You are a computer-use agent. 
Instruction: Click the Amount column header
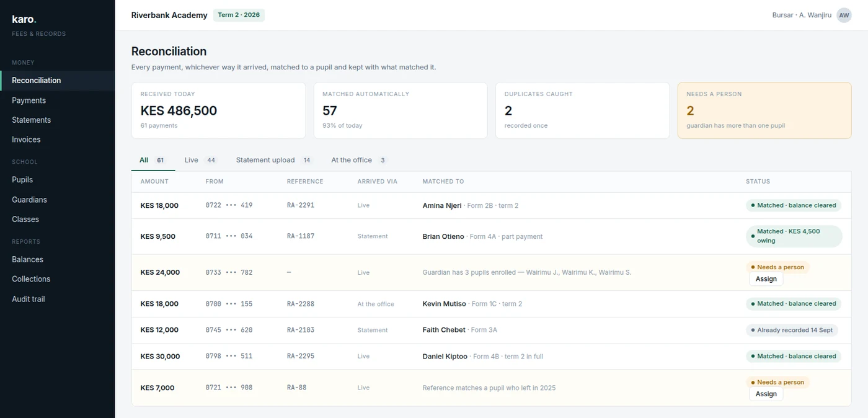(154, 182)
